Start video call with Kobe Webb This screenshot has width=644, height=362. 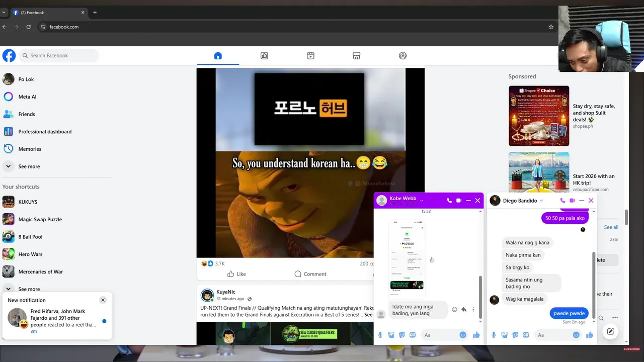[x=459, y=201]
